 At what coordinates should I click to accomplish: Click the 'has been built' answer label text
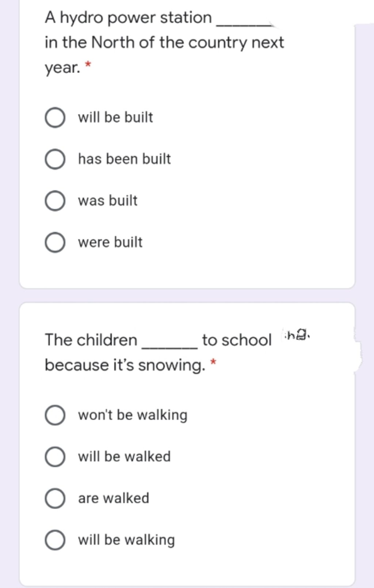tap(124, 159)
